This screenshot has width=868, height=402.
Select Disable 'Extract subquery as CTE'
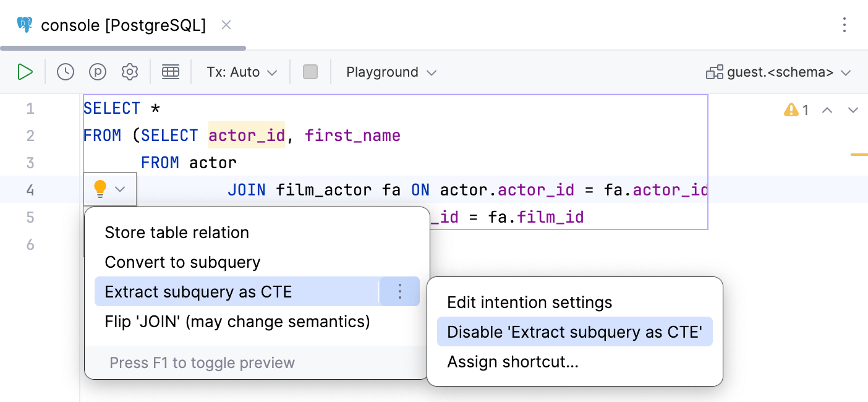574,332
